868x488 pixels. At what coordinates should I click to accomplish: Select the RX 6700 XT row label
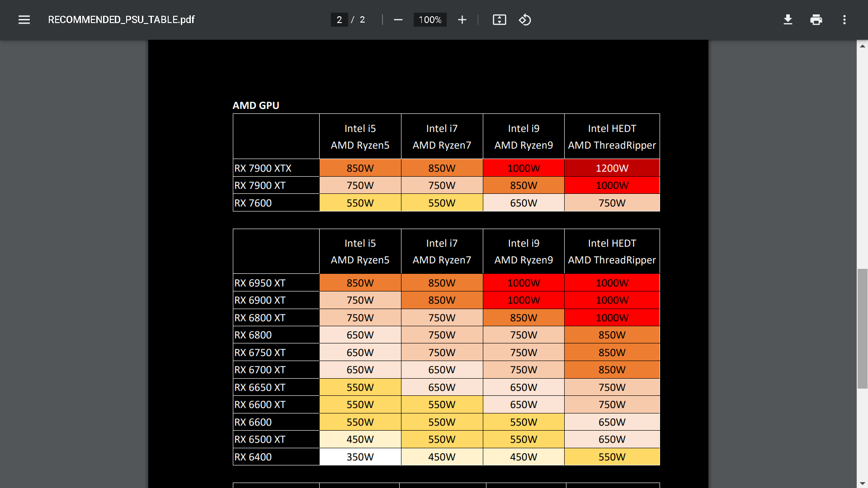coord(276,370)
